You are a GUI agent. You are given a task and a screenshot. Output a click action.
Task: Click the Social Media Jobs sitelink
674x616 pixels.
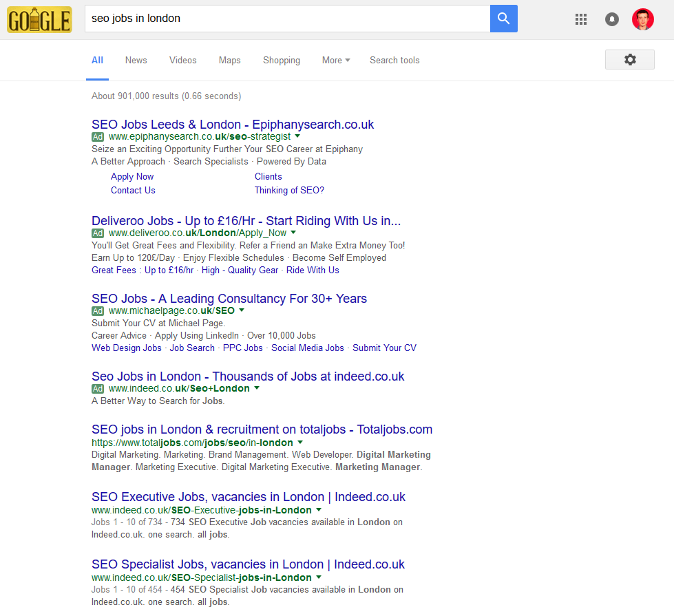[307, 348]
